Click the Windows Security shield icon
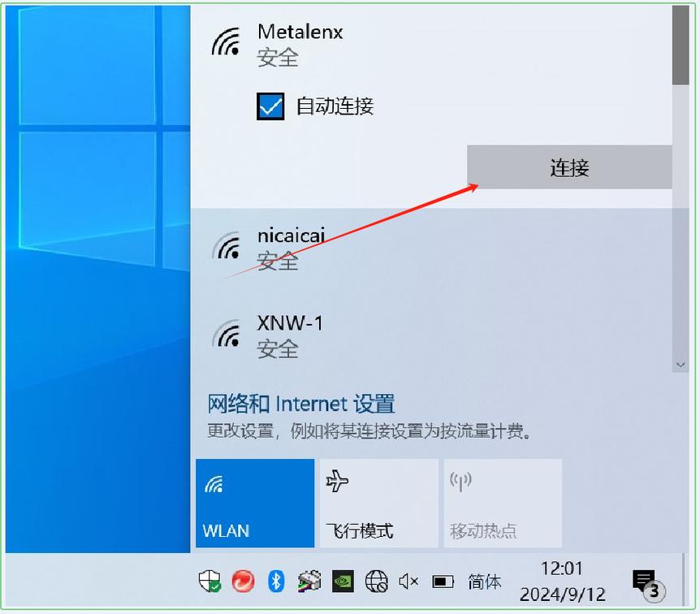 point(210,582)
